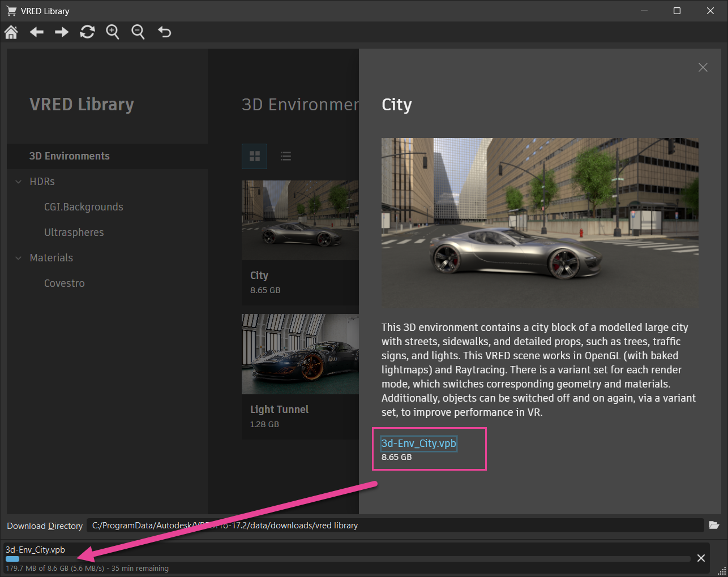This screenshot has width=728, height=577.
Task: Click the City card title text
Action: (259, 275)
